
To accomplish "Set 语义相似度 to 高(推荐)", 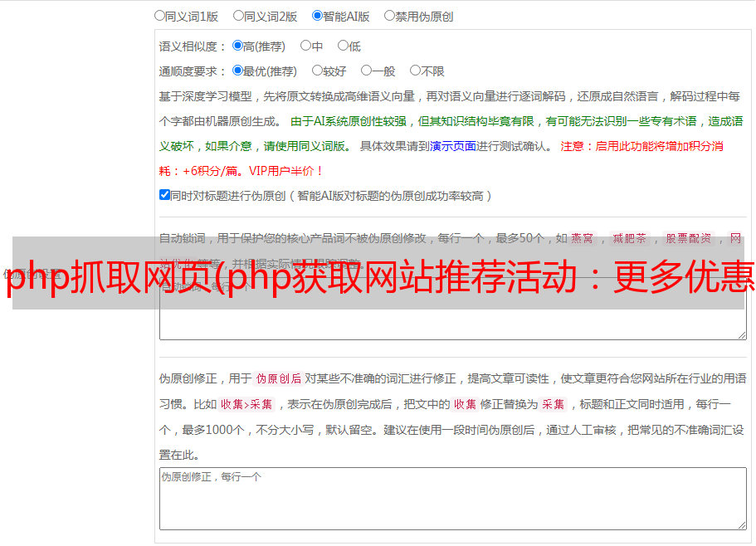I will point(237,46).
